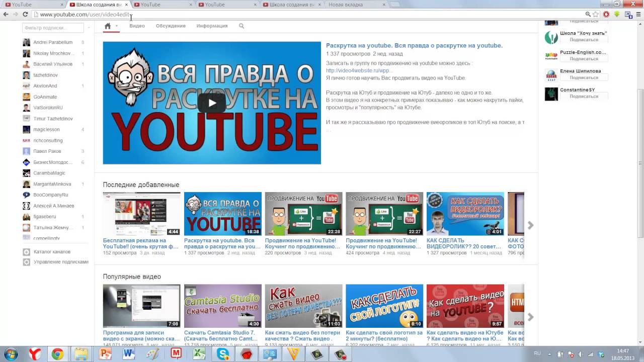This screenshot has height=362, width=644.
Task: Click the Каталог каналов icon
Action: pyautogui.click(x=27, y=252)
